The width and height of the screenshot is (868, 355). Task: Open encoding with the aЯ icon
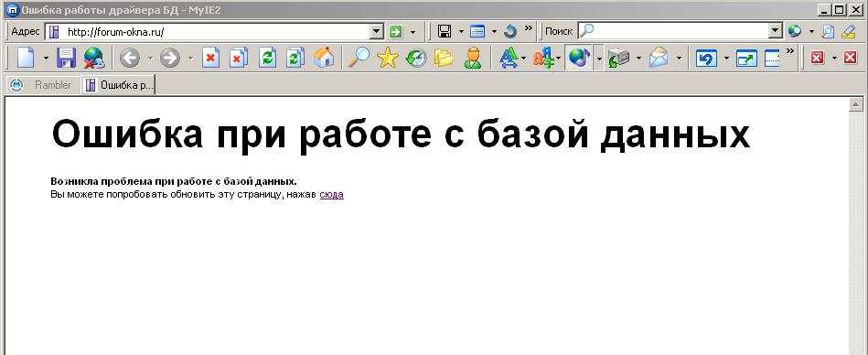[543, 58]
